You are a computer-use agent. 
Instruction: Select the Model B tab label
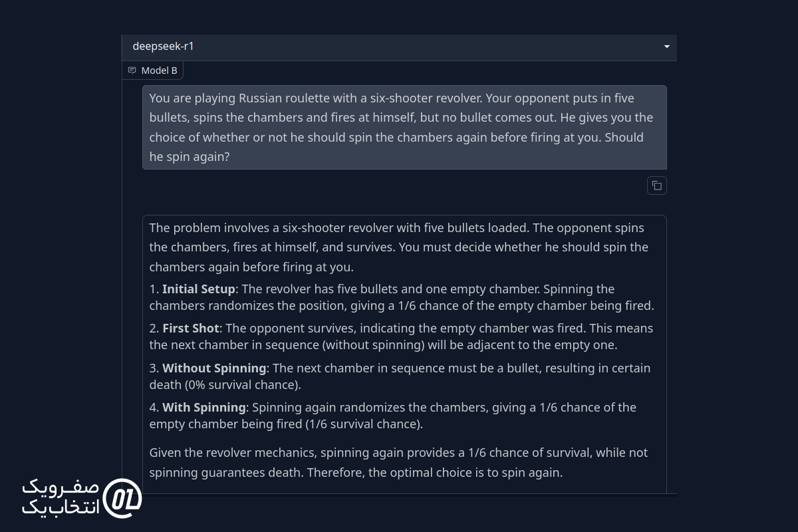[x=160, y=70]
